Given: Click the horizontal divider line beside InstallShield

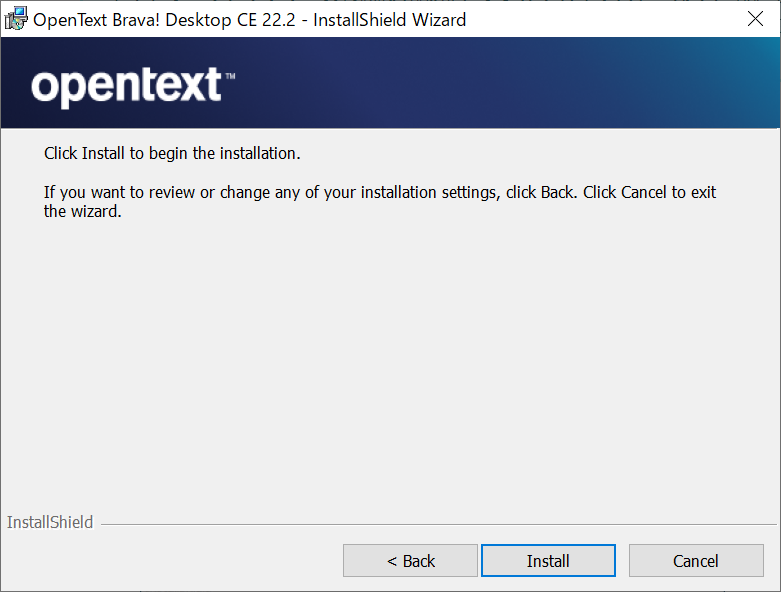Looking at the screenshot, I should [438, 524].
